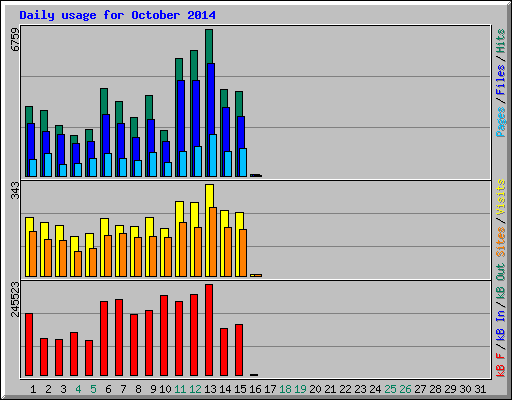Viewport: 512px width, 400px height.
Task: Click the orange sites bar for day 4
Action: coord(78,264)
